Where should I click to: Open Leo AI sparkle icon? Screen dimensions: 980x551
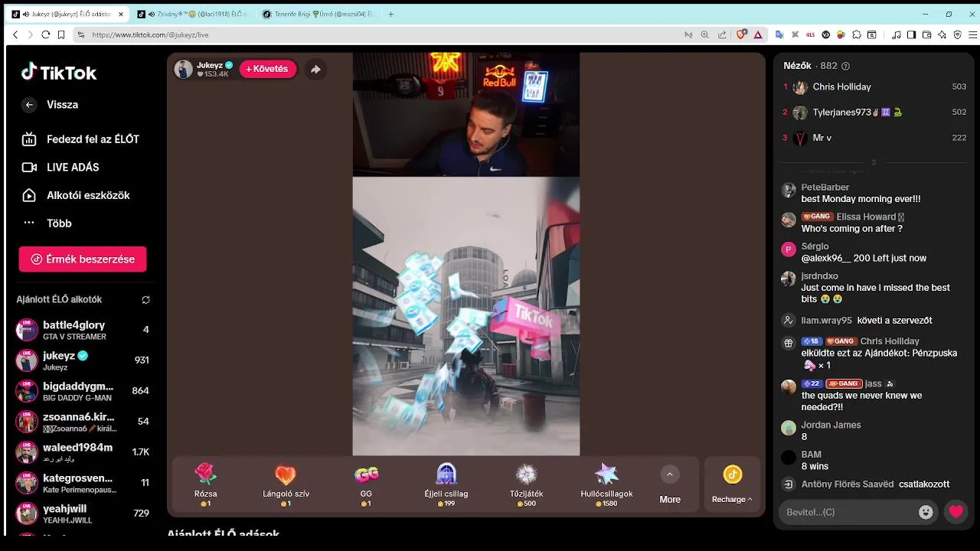pyautogui.click(x=942, y=34)
